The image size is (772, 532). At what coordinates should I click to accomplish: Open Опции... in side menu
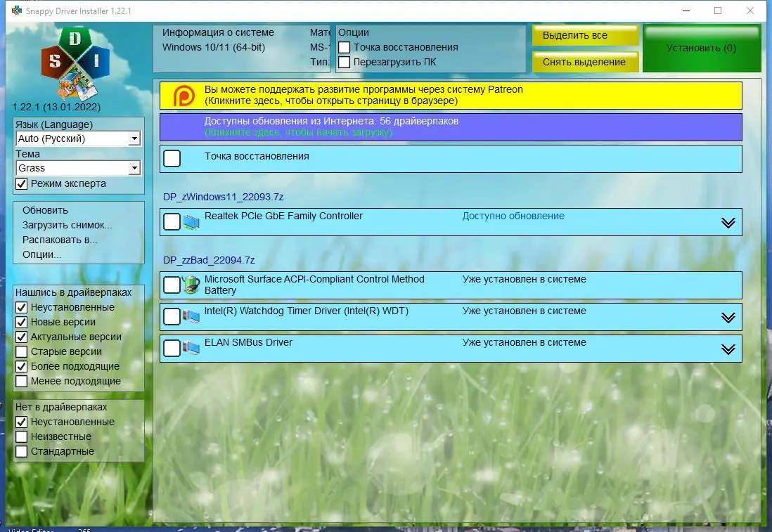42,254
